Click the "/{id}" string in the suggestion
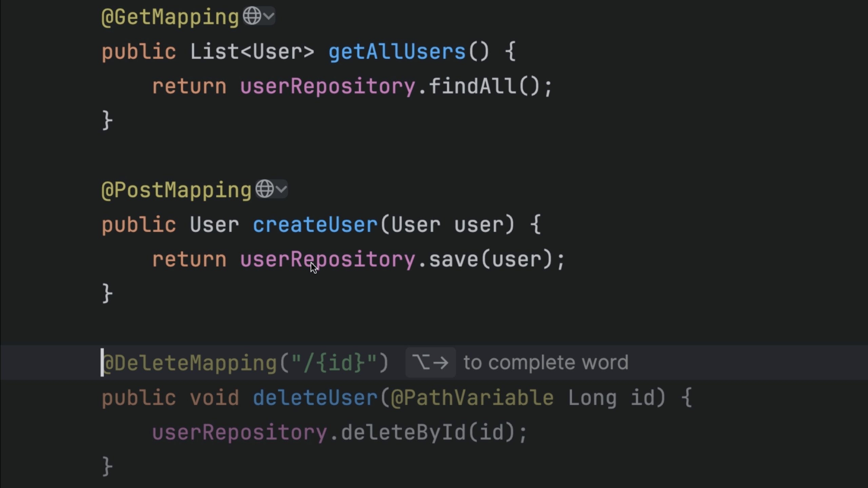The width and height of the screenshot is (868, 488). tap(334, 363)
